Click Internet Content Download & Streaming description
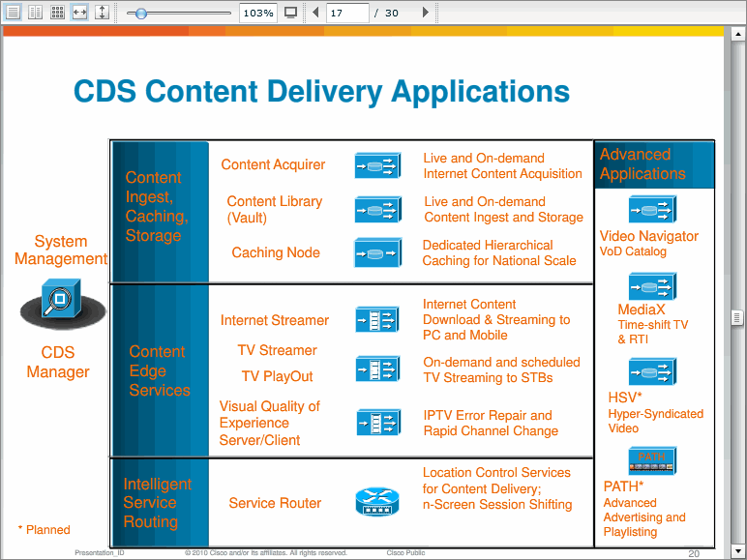This screenshot has width=747, height=560. (x=496, y=319)
